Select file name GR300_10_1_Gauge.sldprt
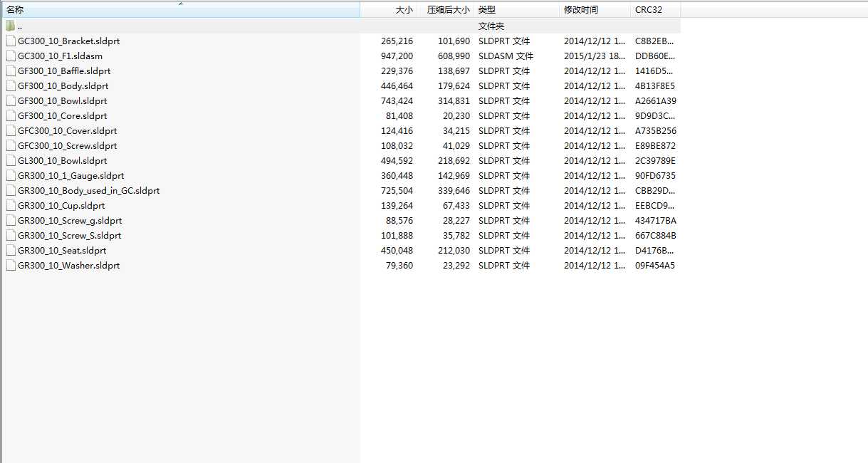The height and width of the screenshot is (463, 868). pos(71,175)
